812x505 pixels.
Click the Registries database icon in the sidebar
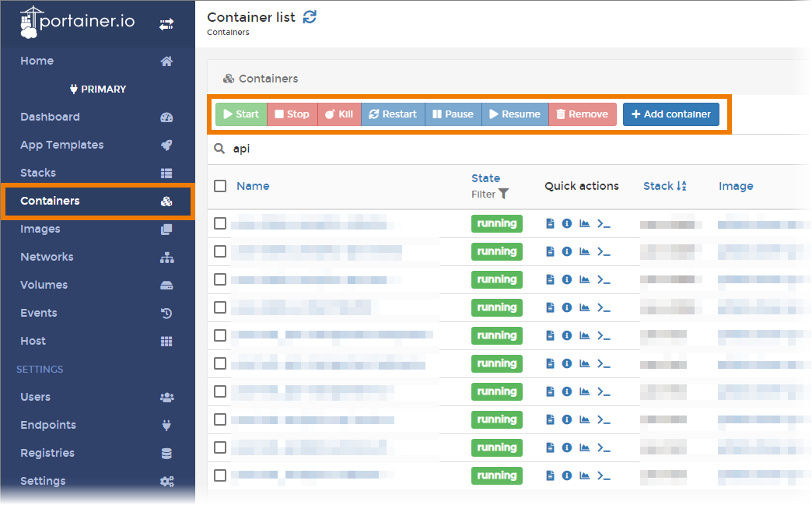click(x=166, y=453)
